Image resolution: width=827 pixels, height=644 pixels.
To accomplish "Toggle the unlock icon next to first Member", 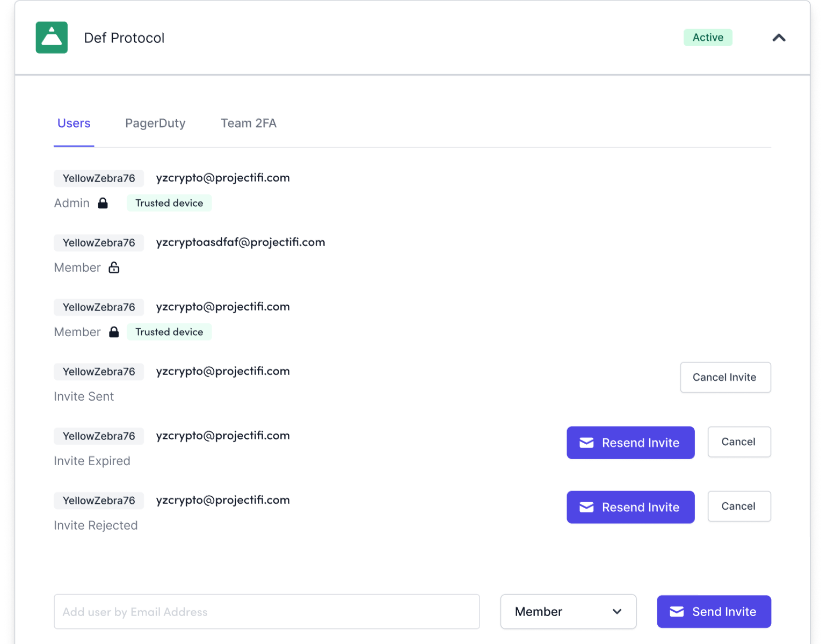I will (x=113, y=267).
